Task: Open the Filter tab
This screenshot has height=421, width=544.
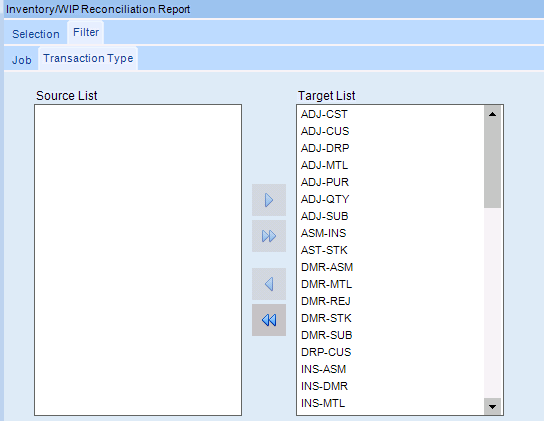Action: tap(86, 32)
